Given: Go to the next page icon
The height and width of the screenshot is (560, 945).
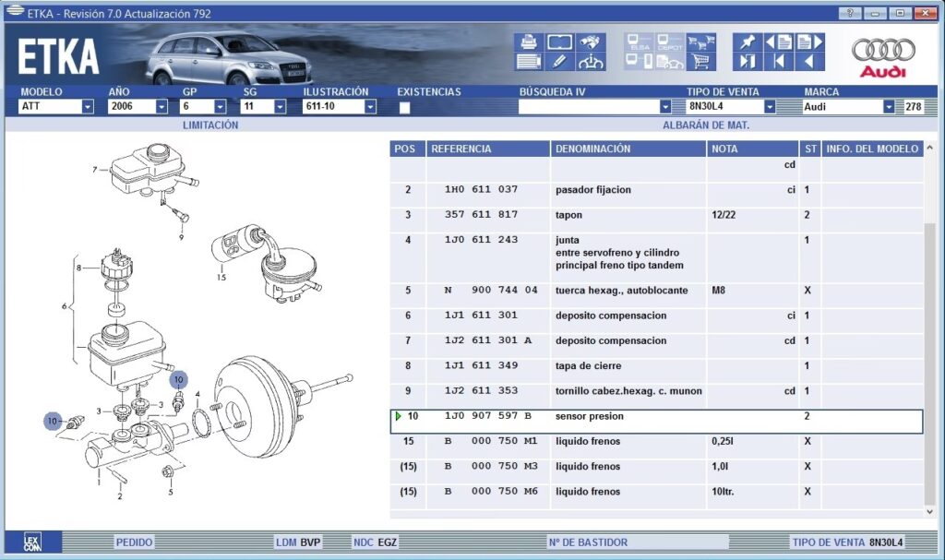Looking at the screenshot, I should pos(809,42).
